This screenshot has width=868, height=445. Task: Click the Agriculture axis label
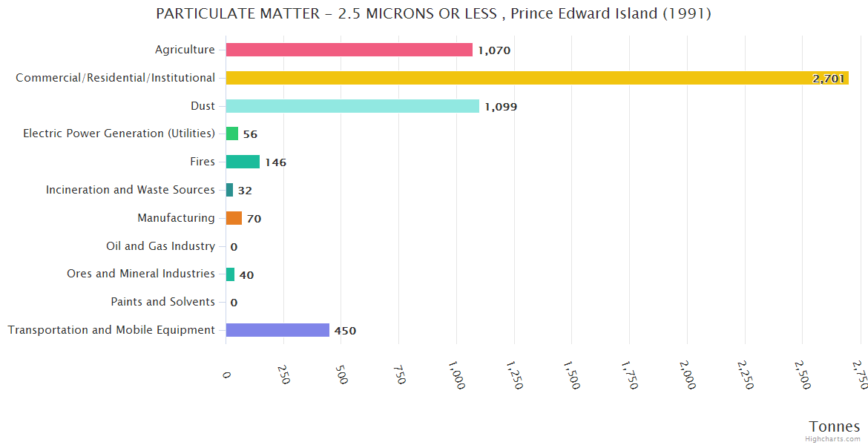185,50
